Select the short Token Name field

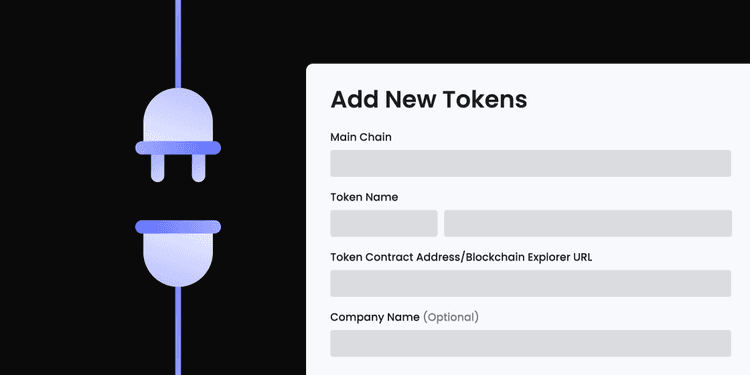(384, 223)
